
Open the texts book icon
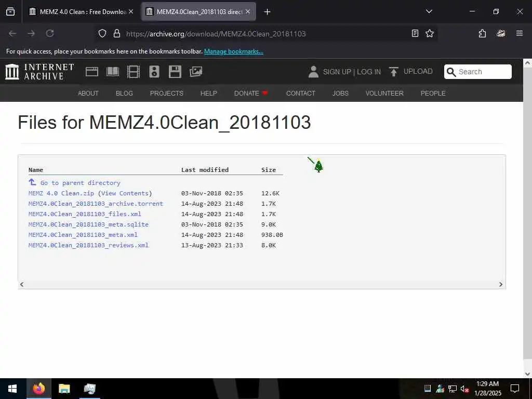(x=113, y=72)
